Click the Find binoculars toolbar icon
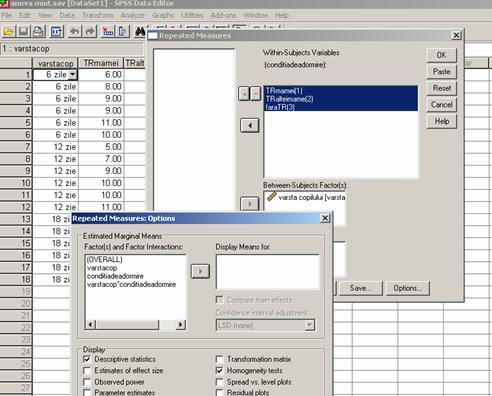 140,31
